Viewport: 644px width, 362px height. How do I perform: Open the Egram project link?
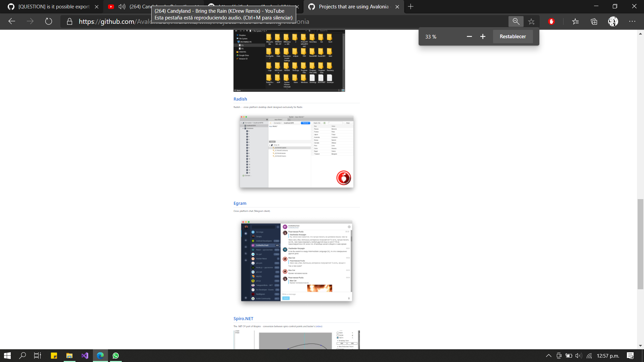click(240, 203)
